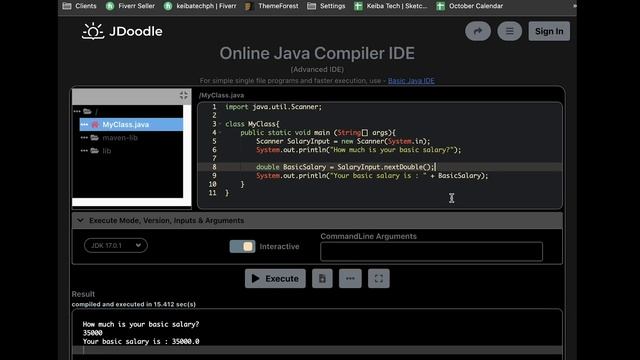Focus the CommandLine Arguments input field

431,251
